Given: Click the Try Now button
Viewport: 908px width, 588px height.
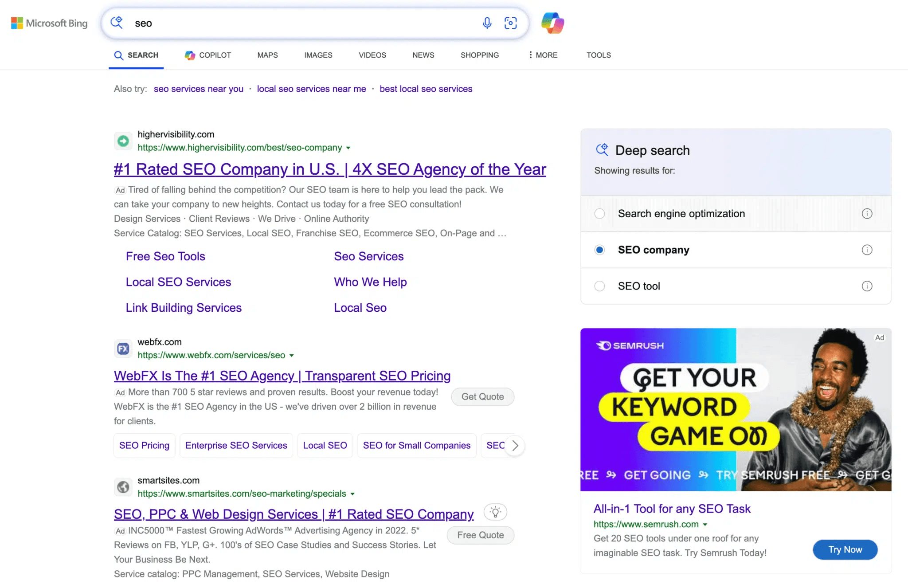Looking at the screenshot, I should 845,550.
